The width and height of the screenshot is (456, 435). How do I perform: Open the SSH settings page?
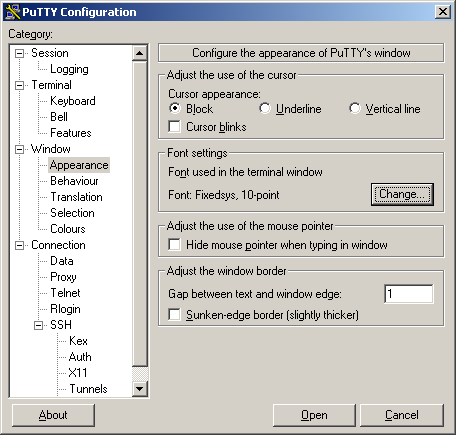(x=61, y=325)
